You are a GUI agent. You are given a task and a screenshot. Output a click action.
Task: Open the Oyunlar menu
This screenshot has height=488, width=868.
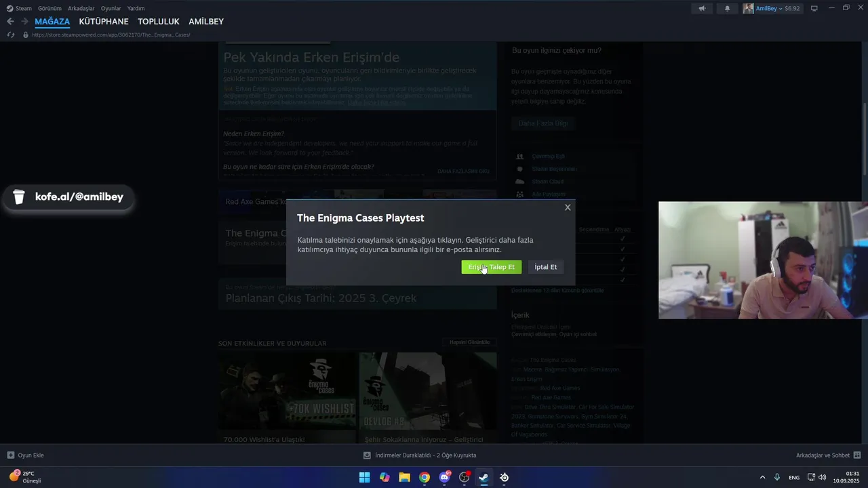pos(111,8)
